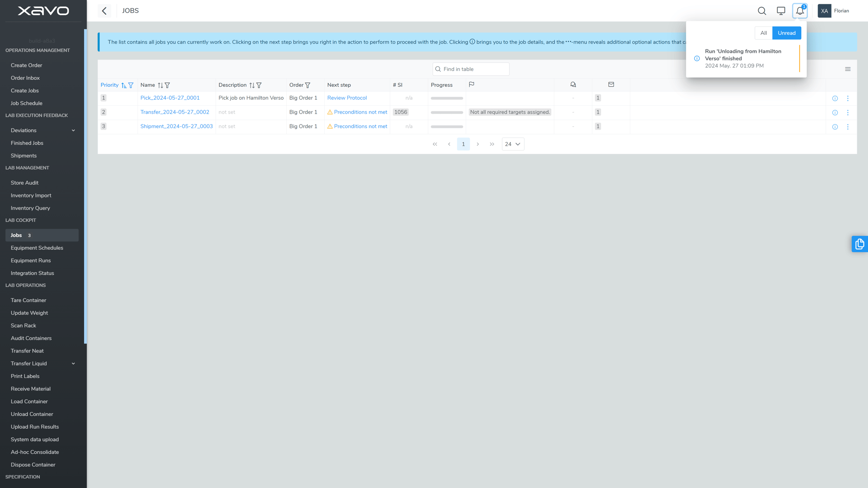Open Job Schedule in sidebar
The image size is (868, 488).
point(26,103)
